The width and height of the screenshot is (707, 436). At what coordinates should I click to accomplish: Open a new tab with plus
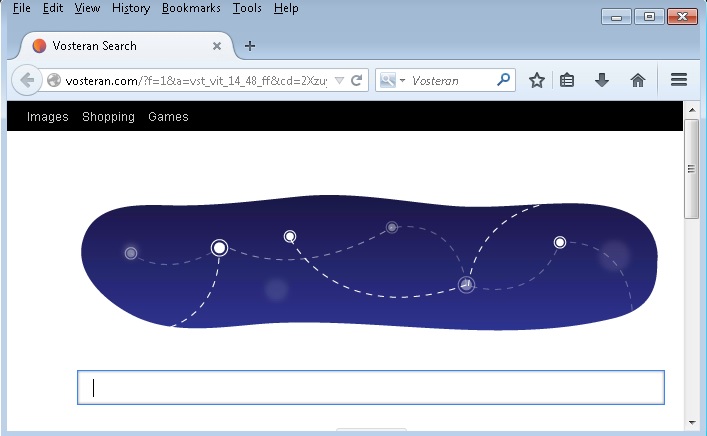click(250, 46)
